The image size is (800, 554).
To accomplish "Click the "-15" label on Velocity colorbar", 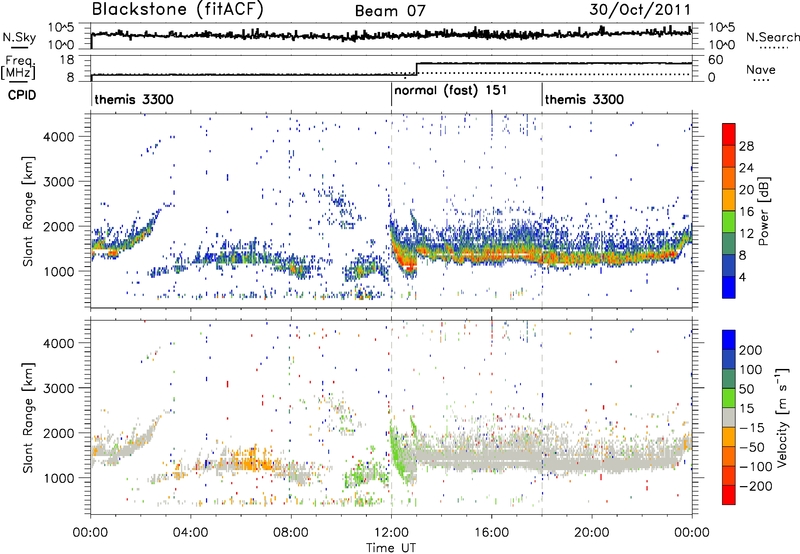I will pos(752,428).
